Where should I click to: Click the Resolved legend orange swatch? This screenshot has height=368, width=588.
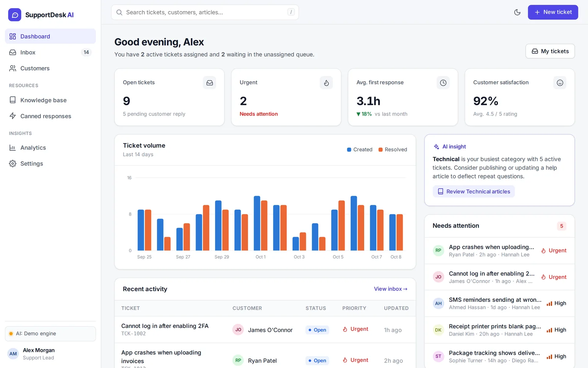[x=381, y=149]
